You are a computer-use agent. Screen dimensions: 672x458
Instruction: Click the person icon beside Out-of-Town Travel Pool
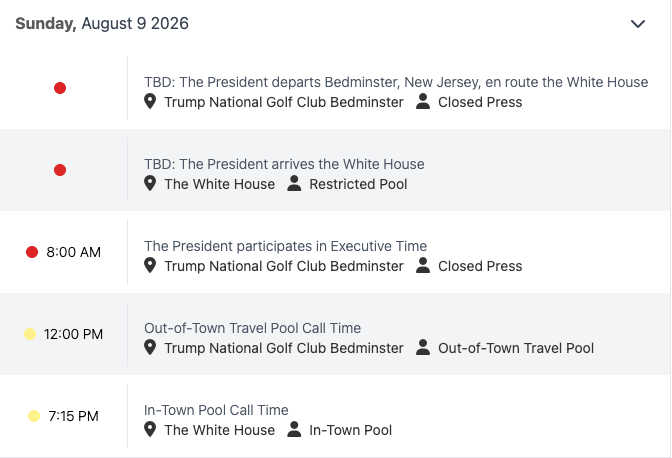423,347
